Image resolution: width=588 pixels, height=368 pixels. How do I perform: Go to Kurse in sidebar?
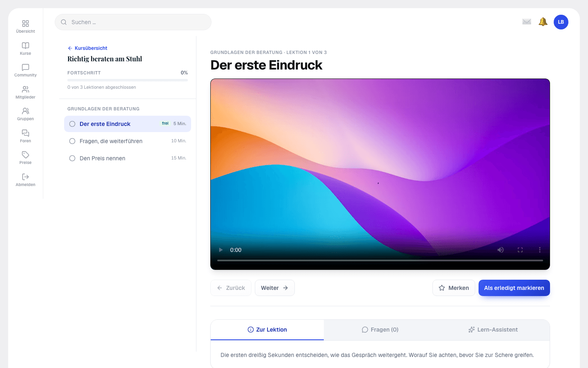click(x=25, y=45)
